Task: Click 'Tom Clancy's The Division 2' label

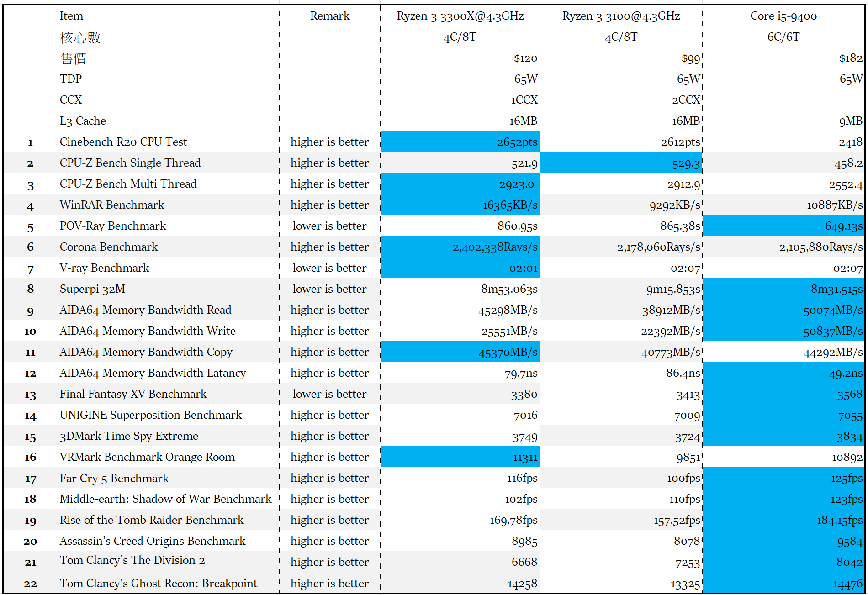Action: 169,562
